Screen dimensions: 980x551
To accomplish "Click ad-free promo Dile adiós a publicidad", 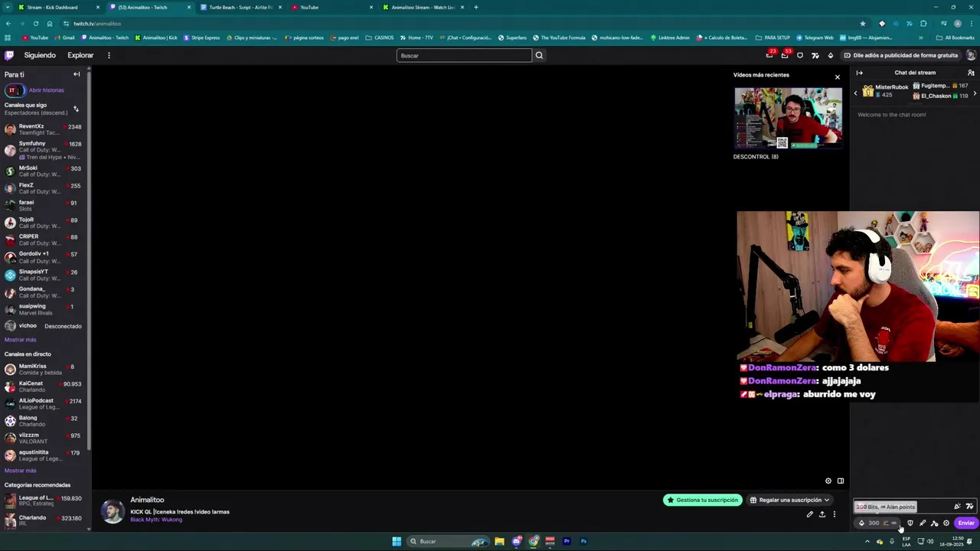I will pos(900,55).
